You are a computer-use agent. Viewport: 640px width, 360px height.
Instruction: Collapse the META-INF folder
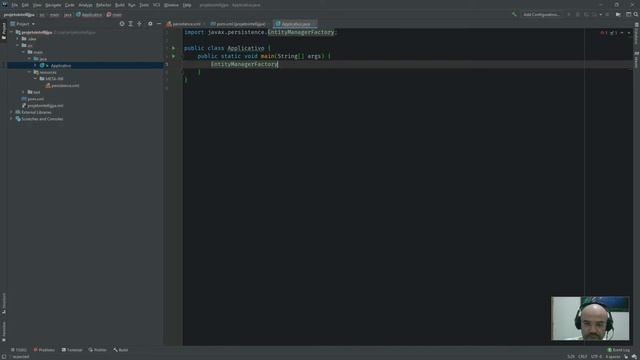tap(36, 78)
